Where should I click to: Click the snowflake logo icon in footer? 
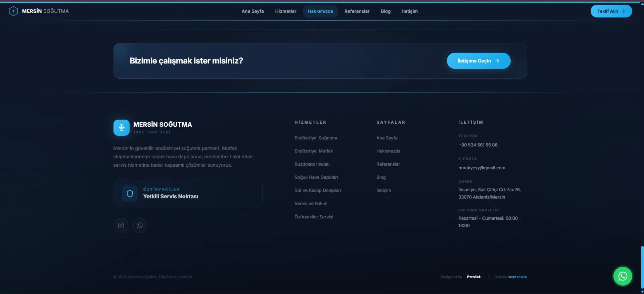(122, 128)
